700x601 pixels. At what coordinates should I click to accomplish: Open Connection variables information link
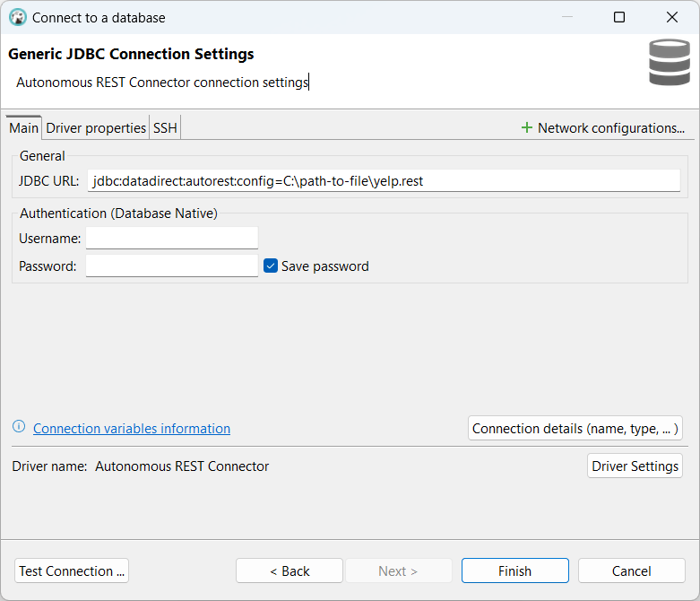tap(132, 429)
